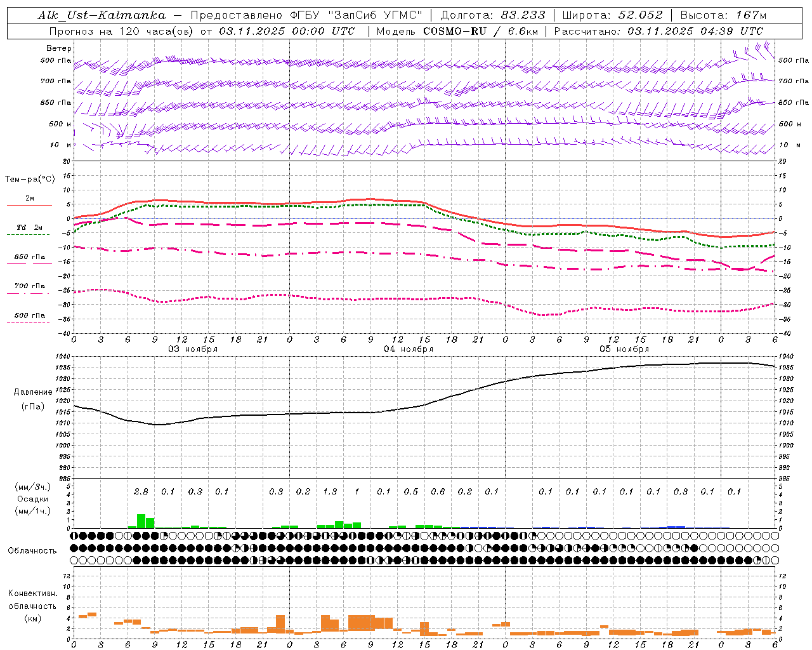The height and width of the screenshot is (650, 812).
Task: Click the tallest green precipitation bar
Action: (141, 521)
